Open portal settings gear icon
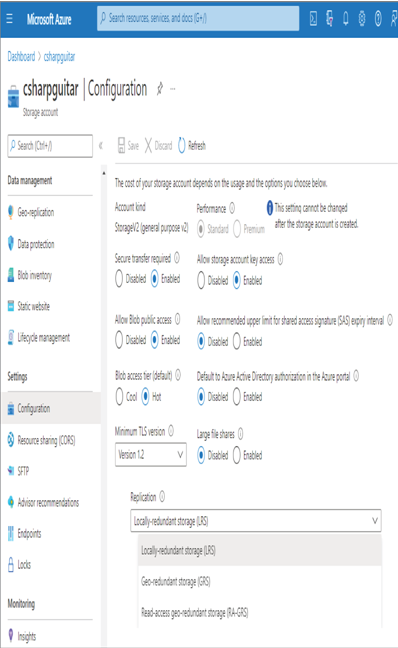The width and height of the screenshot is (398, 648). 362,19
